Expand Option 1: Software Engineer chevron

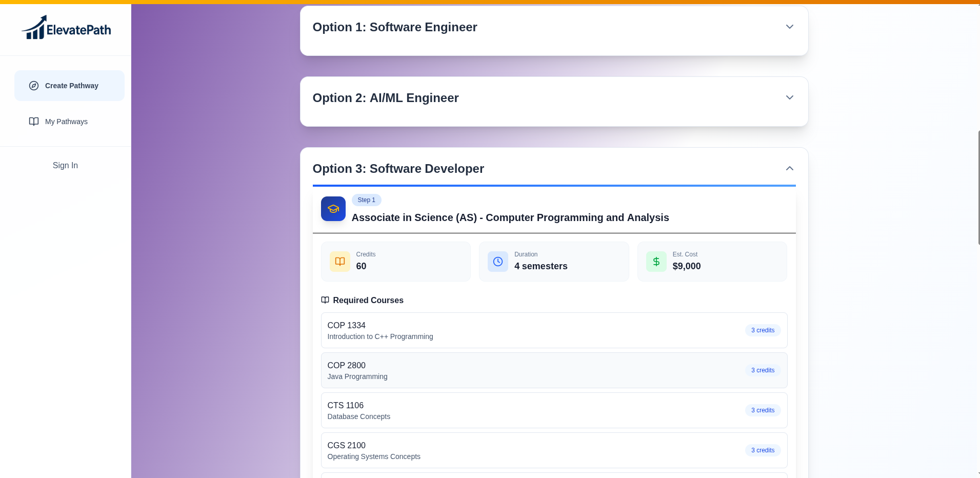(790, 27)
